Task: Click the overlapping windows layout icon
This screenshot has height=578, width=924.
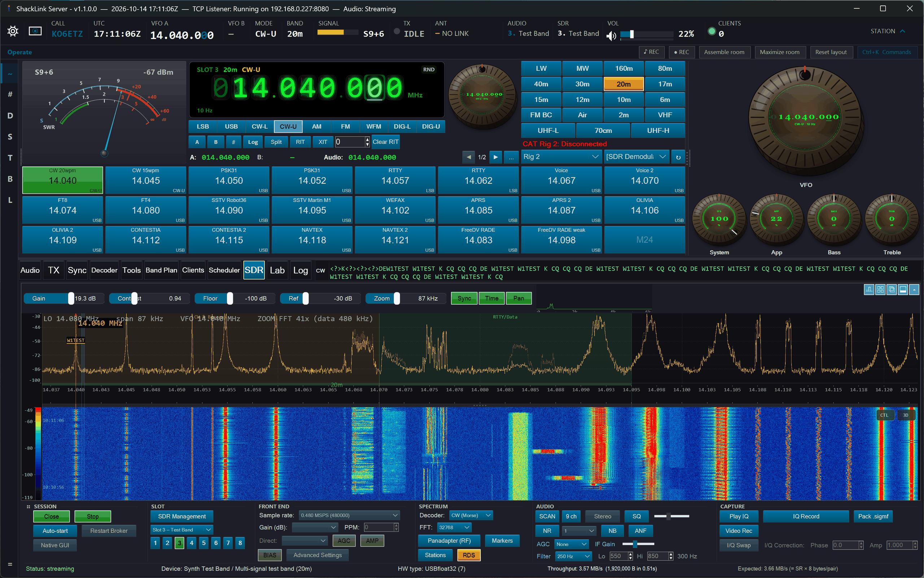Action: tap(892, 290)
